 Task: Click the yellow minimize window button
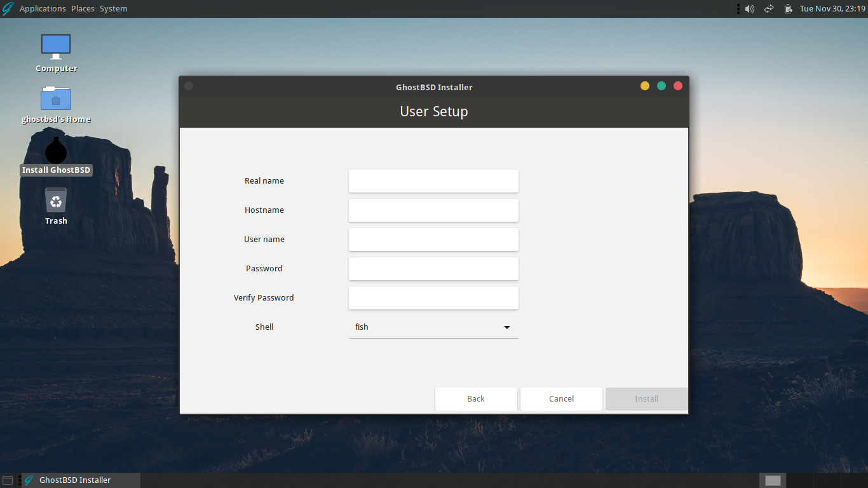[x=645, y=86]
